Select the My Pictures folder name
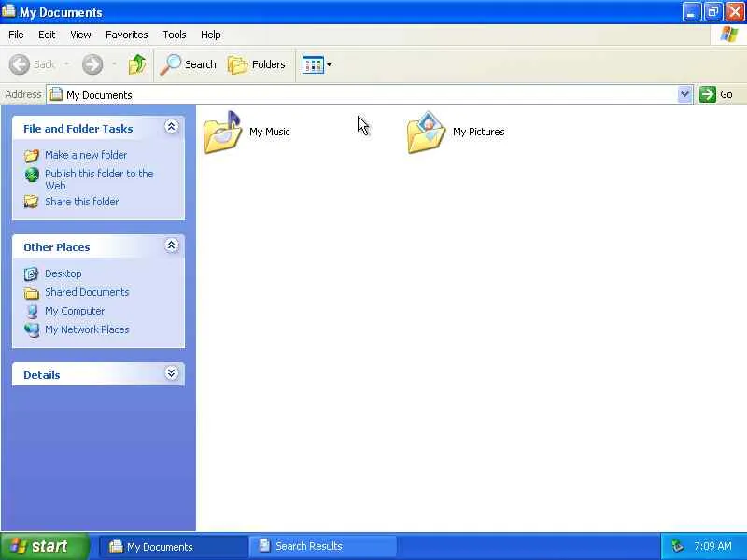The width and height of the screenshot is (747, 560). tap(478, 132)
